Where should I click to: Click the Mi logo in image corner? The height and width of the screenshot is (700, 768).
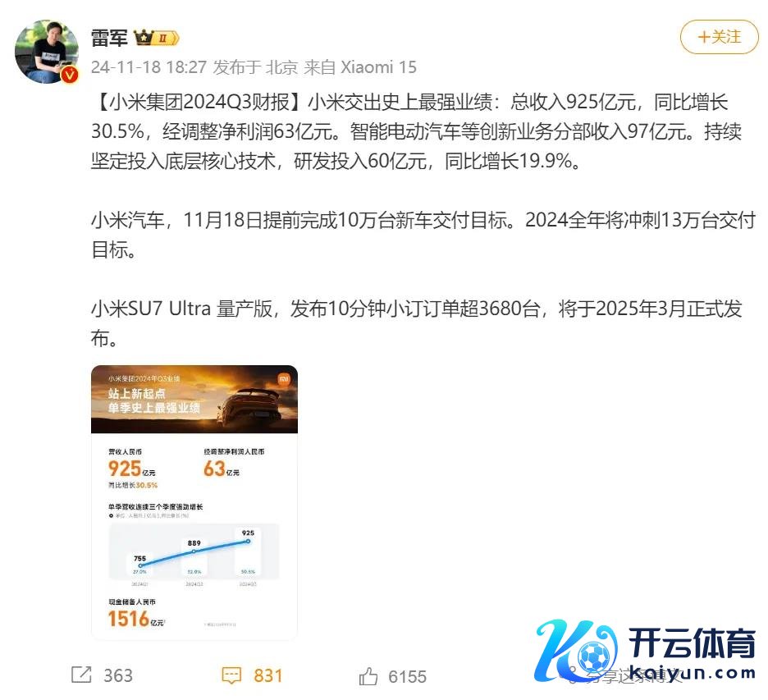pyautogui.click(x=284, y=378)
